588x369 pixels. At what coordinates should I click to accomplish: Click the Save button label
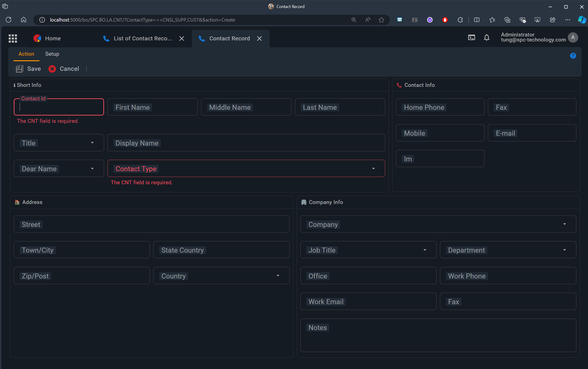tap(34, 69)
